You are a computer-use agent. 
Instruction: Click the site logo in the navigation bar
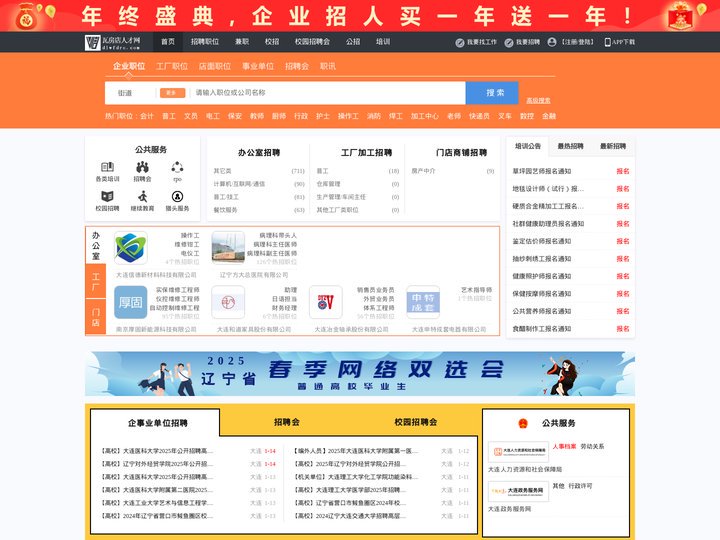(112, 42)
